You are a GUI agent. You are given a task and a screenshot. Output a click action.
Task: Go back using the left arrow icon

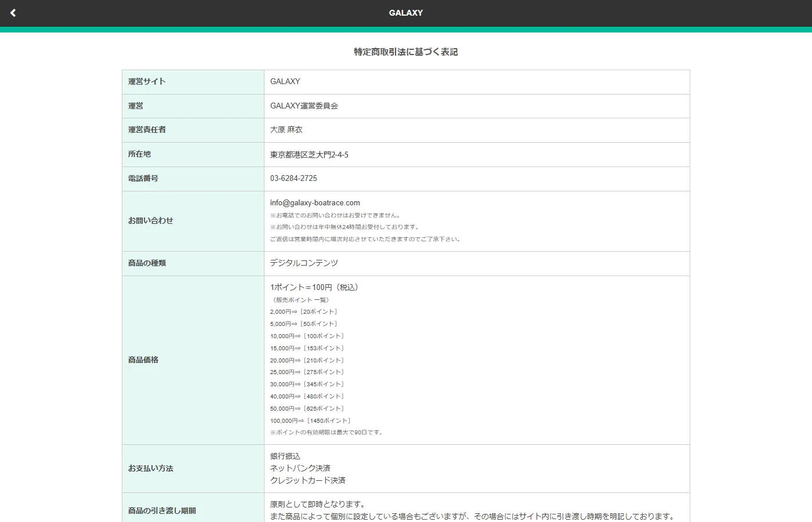coord(13,13)
